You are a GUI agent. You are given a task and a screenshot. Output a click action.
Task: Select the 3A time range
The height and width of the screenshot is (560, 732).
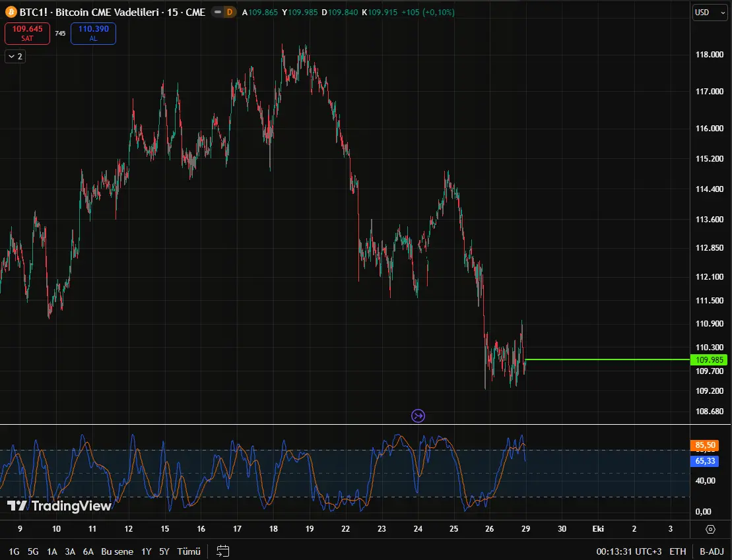pyautogui.click(x=70, y=551)
